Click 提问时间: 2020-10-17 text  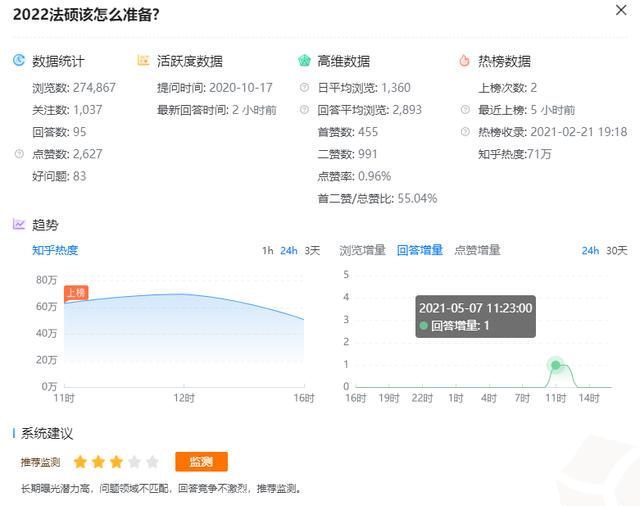(x=215, y=88)
